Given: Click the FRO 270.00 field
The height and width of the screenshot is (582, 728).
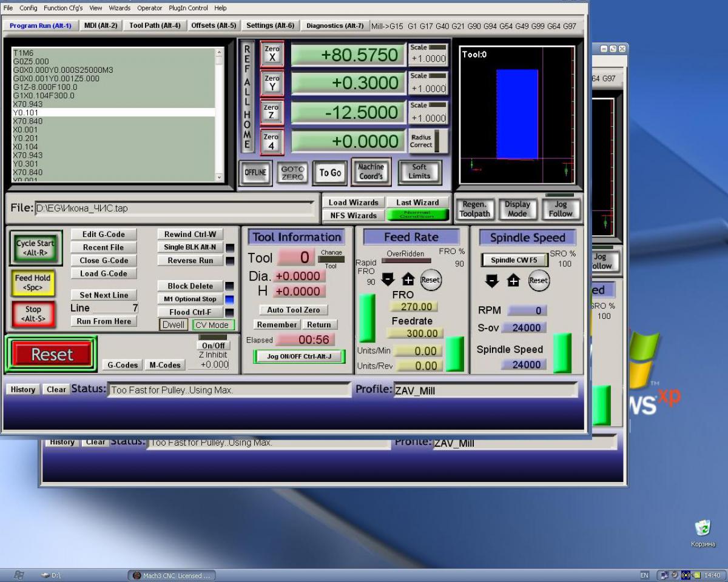Looking at the screenshot, I should point(413,307).
